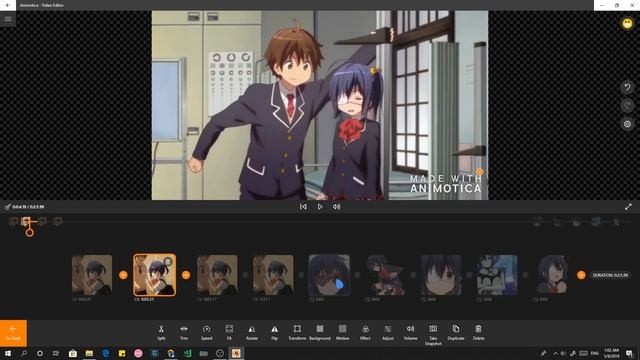The width and height of the screenshot is (640, 360).
Task: Select the seventh close-up face clip
Action: [x=441, y=275]
